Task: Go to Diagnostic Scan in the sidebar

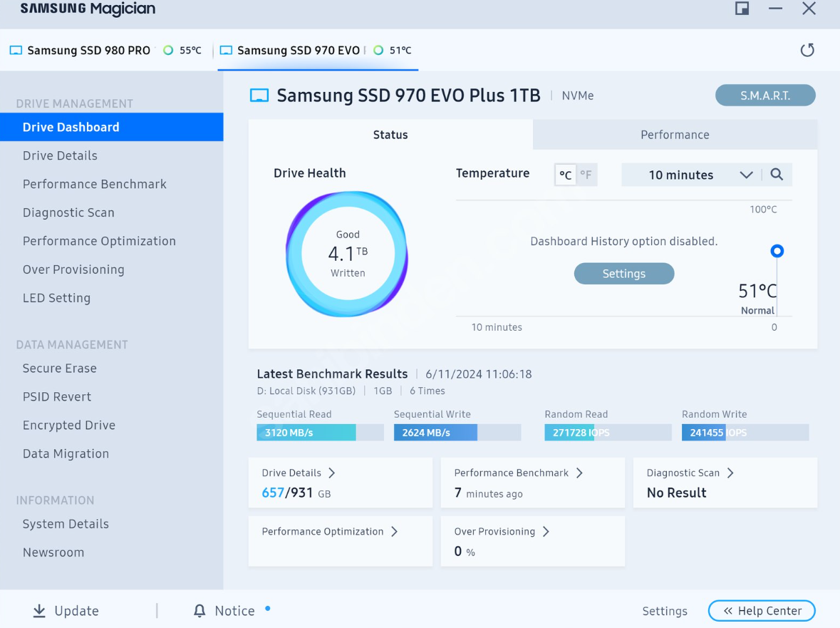Action: click(68, 212)
